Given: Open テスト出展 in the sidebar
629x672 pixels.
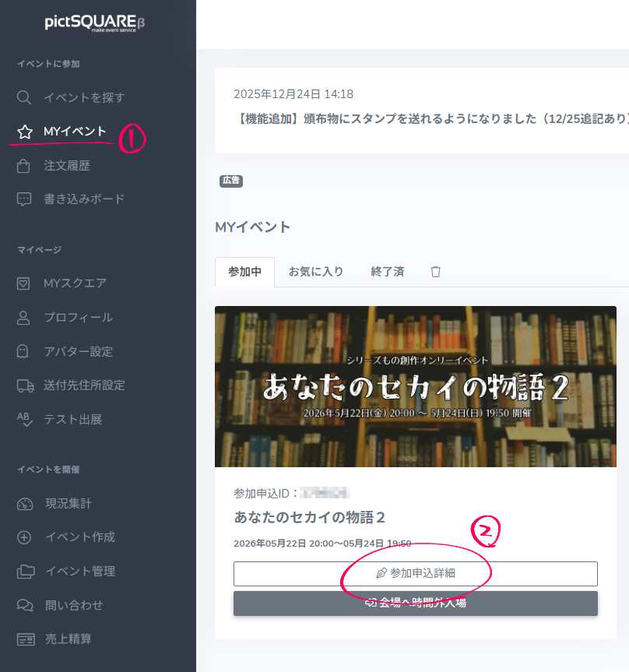Looking at the screenshot, I should [x=72, y=420].
